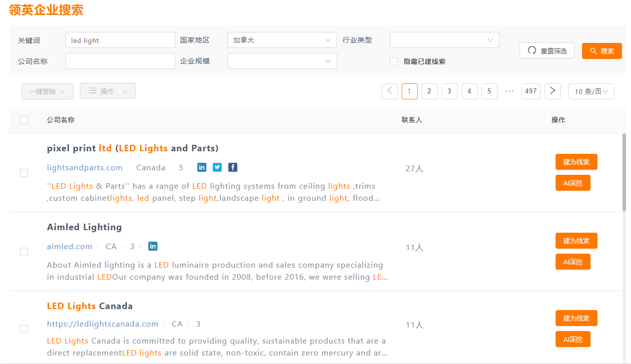Image resolution: width=631 pixels, height=364 pixels.
Task: Click the 公司名称 input field
Action: tap(120, 61)
